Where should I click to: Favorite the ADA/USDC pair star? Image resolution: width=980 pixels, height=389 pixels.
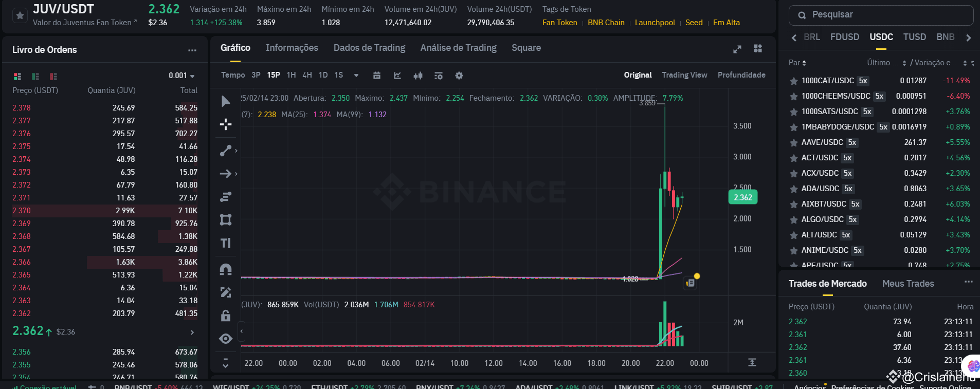click(x=793, y=189)
